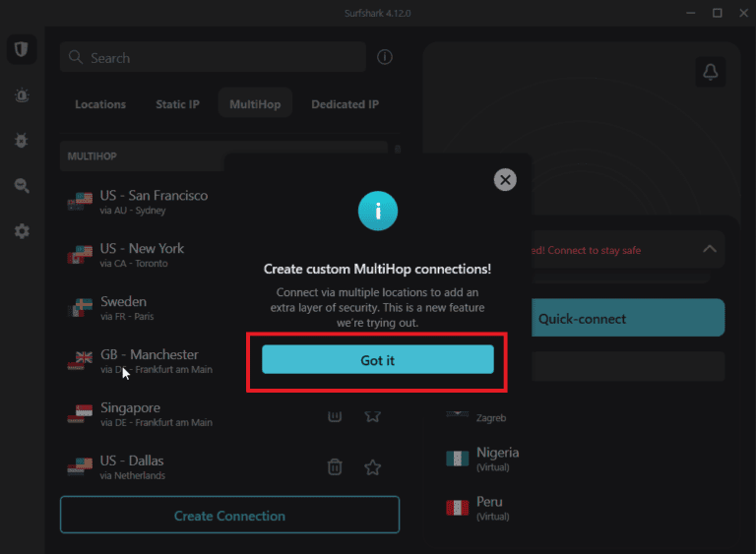
Task: Open the Alert siren icon in sidebar
Action: pos(21,95)
